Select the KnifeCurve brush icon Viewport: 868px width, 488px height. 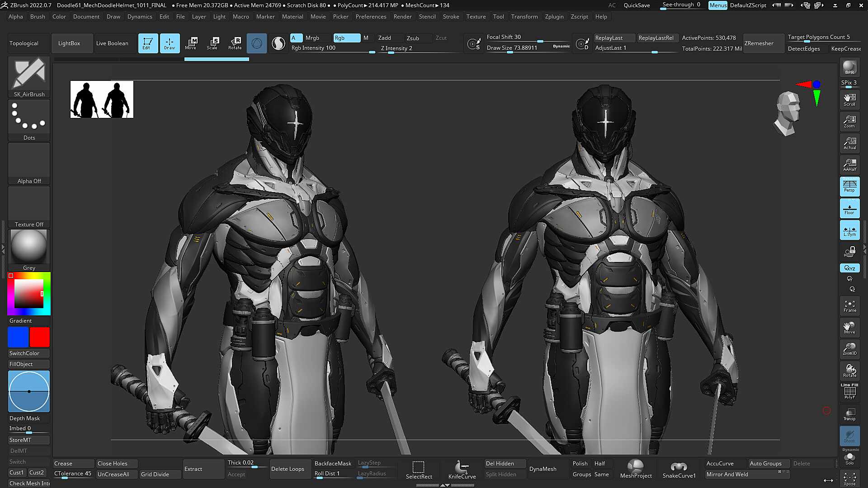coord(462,469)
